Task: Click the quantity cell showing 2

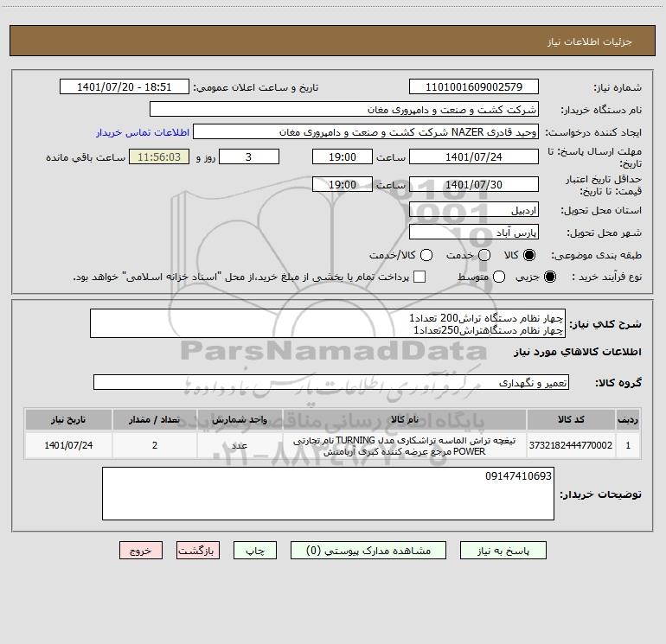Action: [155, 445]
